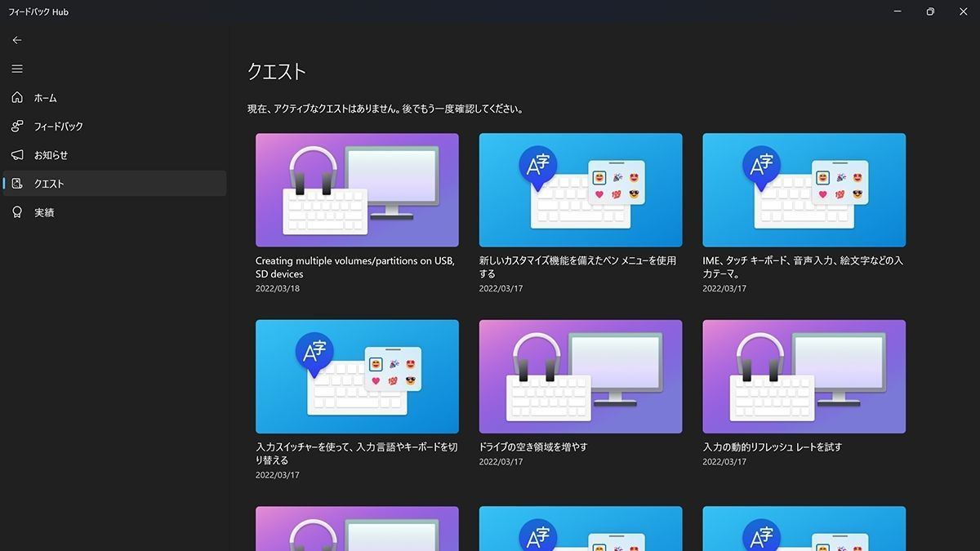Click the お知らせ megaphone icon
The height and width of the screenshot is (551, 980).
point(17,155)
